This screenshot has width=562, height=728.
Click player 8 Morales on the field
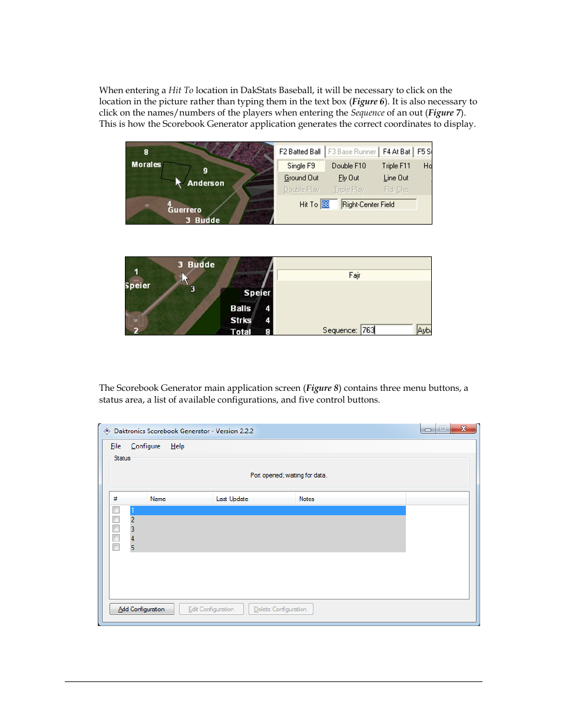146,159
